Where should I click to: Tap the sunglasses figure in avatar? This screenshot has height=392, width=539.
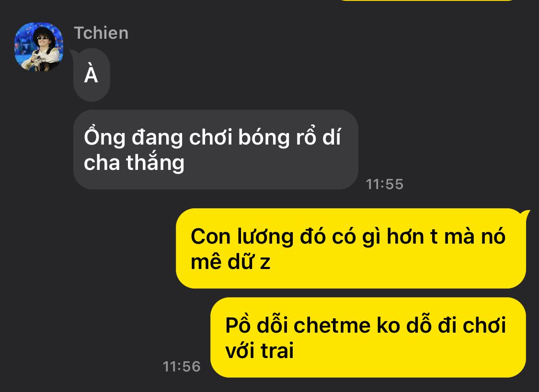tap(43, 48)
